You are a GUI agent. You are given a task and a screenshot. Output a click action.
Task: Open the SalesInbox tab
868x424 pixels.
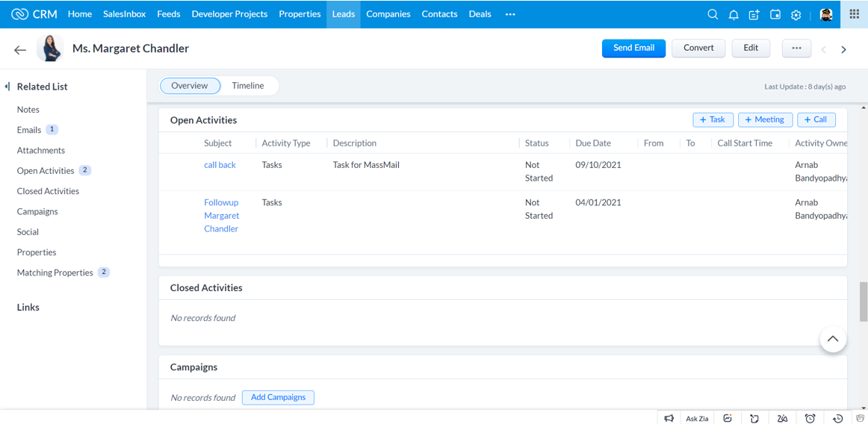pos(125,14)
